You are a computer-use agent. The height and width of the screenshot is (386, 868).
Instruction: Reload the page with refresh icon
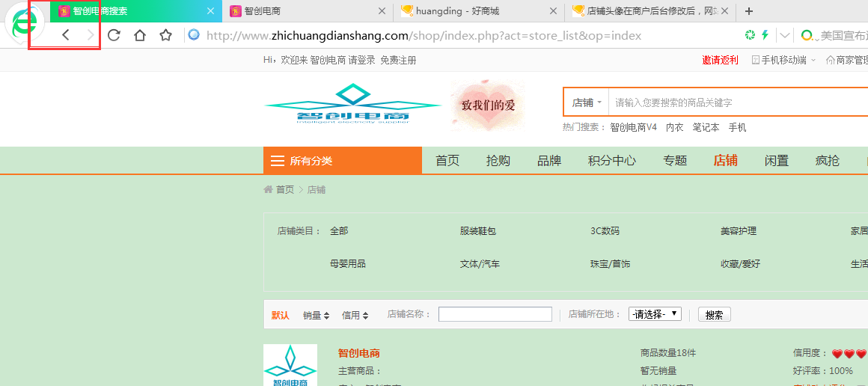(x=114, y=35)
